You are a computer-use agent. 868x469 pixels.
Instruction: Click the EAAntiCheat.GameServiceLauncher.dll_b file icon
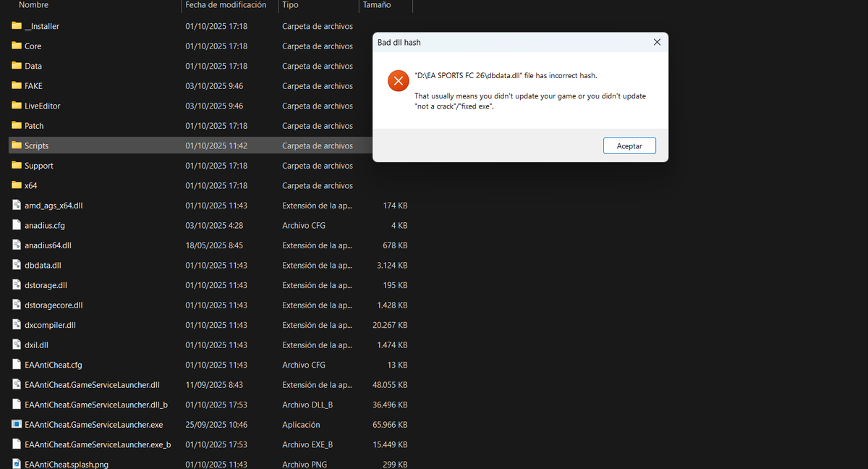click(x=17, y=405)
